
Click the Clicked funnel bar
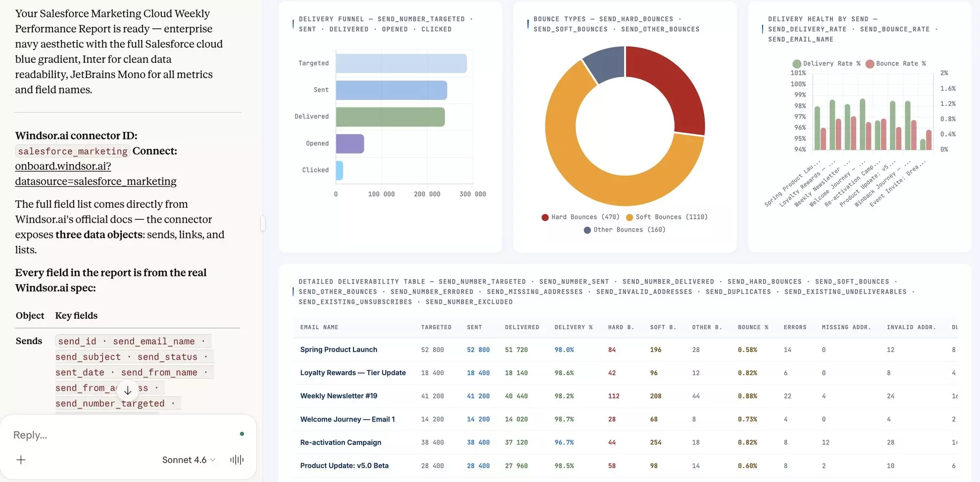(x=340, y=170)
